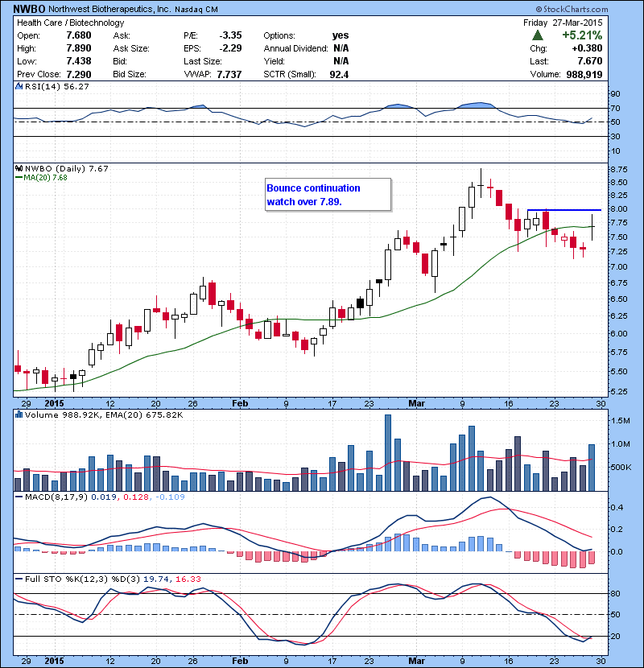Click the Friday 27-Mar-2015 date label
This screenshot has height=668, width=644.
tap(563, 23)
